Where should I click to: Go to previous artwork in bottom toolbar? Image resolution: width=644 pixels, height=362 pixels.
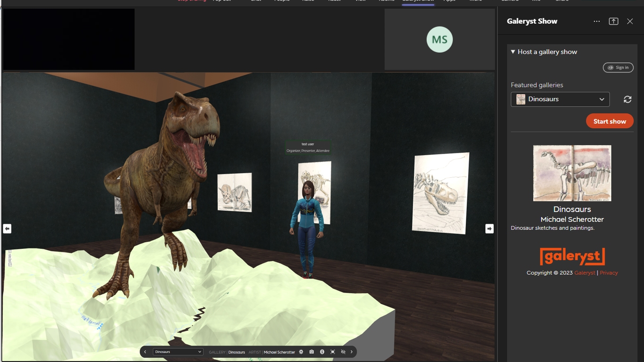point(145,352)
